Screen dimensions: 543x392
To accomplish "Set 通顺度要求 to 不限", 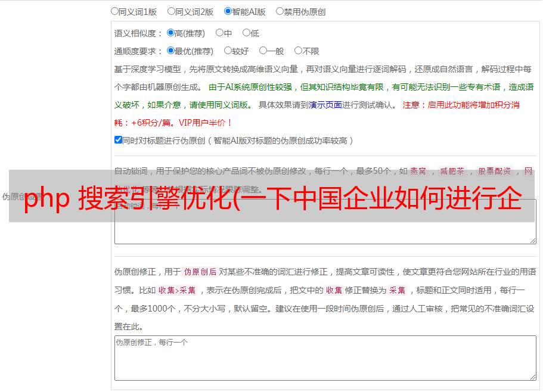I will coord(298,51).
